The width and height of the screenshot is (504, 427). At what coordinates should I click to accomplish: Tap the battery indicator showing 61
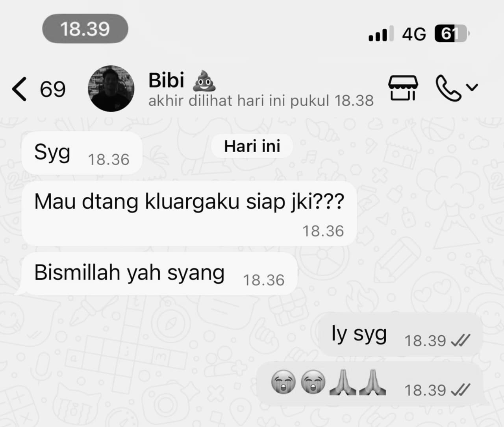coord(452,34)
